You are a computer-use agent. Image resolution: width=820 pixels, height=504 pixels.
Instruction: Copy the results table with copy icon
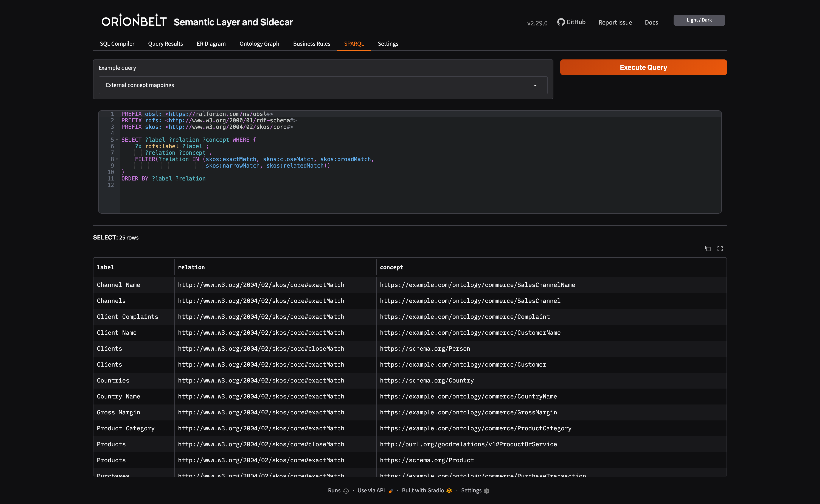point(708,249)
